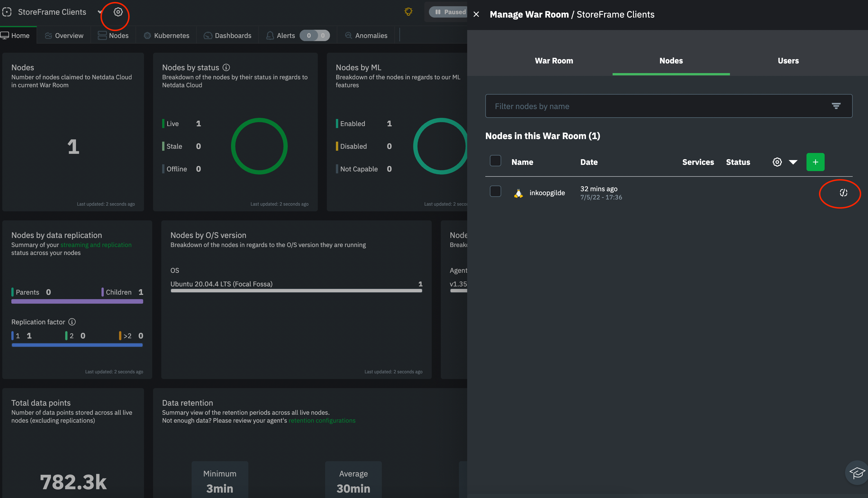
Task: Click the Linux penguin icon beside inkoopgilde
Action: (518, 193)
